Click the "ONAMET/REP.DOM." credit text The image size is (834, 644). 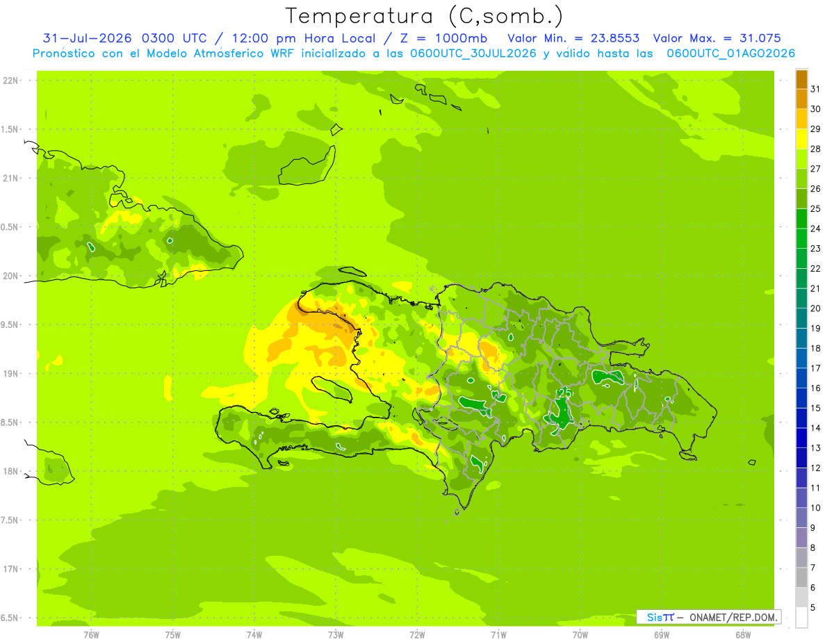pyautogui.click(x=732, y=618)
